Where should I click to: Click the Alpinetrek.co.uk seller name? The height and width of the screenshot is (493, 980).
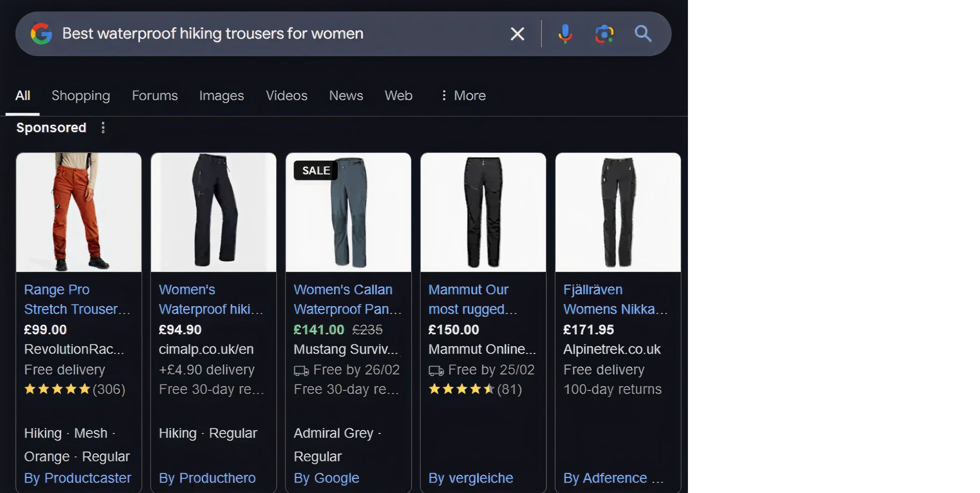click(612, 349)
